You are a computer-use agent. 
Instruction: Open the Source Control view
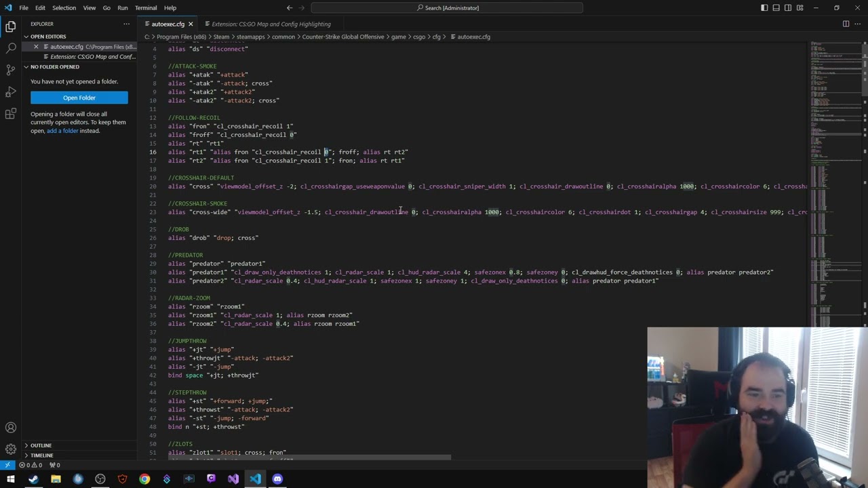coord(10,70)
